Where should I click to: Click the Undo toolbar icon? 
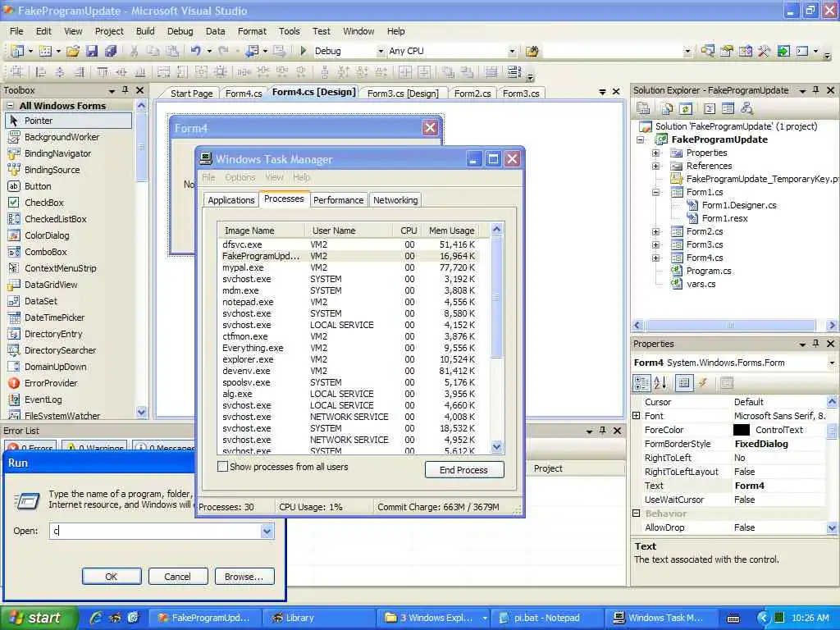[195, 51]
